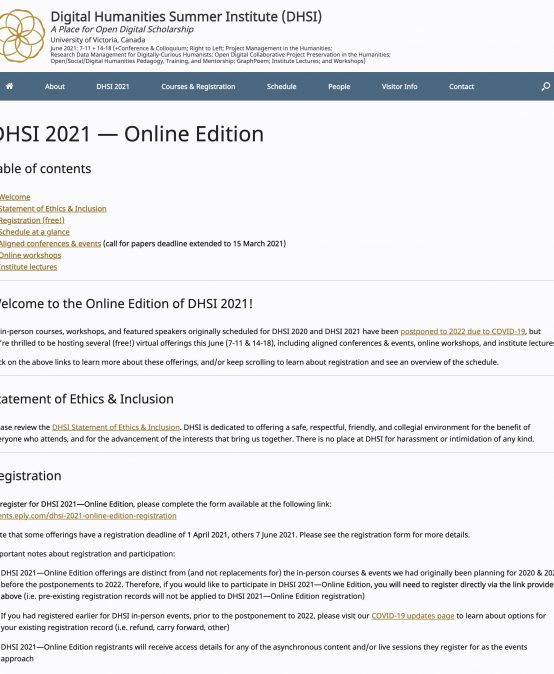Jump to Welcome section link
The width and height of the screenshot is (554, 674).
pos(15,197)
